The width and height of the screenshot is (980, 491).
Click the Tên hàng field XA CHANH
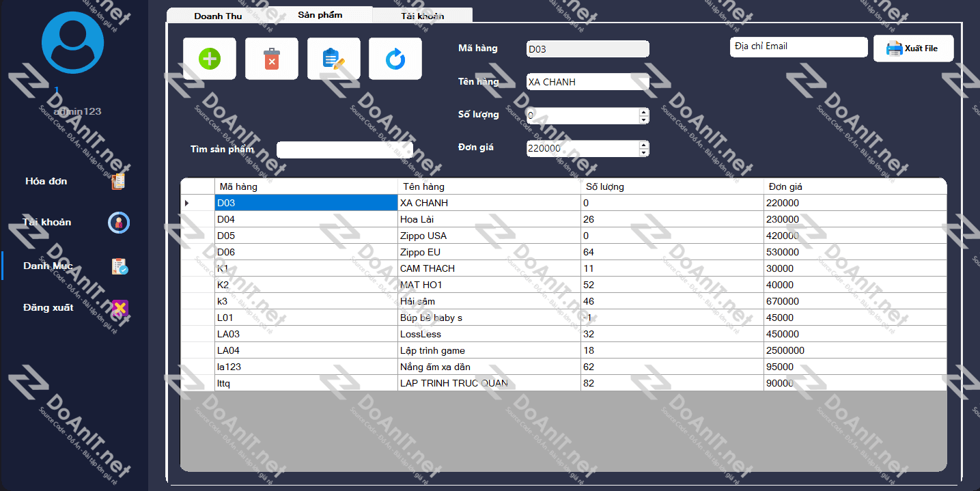point(587,82)
